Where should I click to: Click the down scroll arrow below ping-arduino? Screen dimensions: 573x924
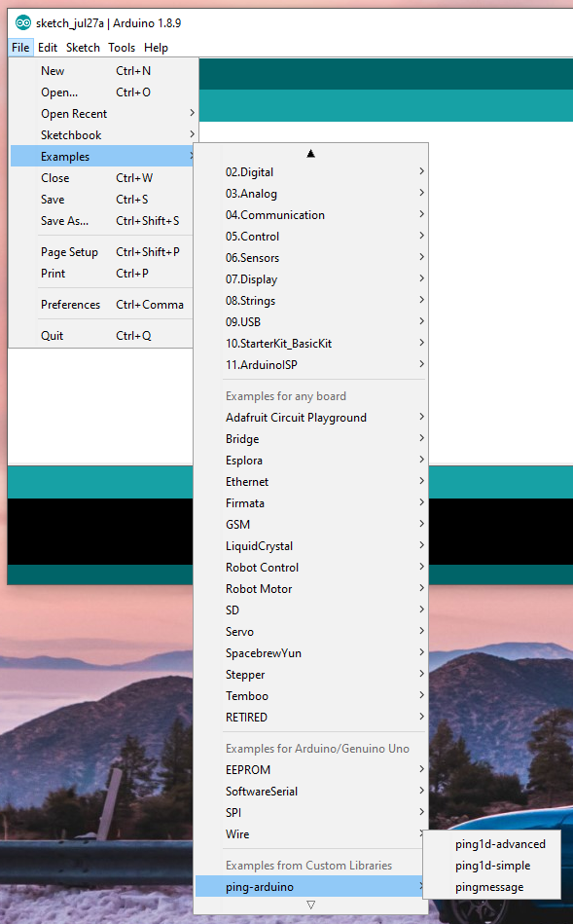[311, 905]
